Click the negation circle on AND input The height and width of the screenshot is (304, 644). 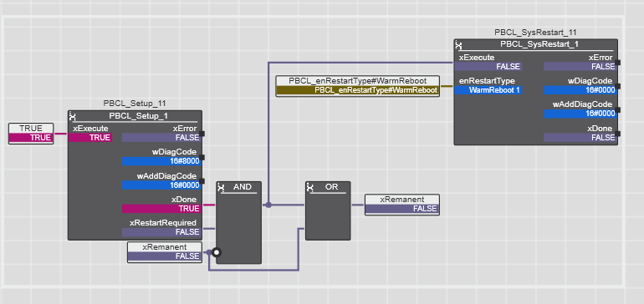[217, 252]
